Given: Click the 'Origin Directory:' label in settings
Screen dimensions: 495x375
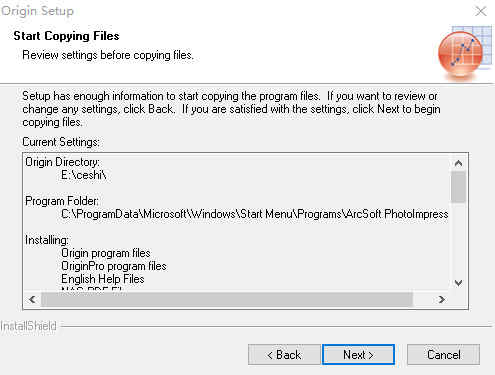Looking at the screenshot, I should (62, 162).
